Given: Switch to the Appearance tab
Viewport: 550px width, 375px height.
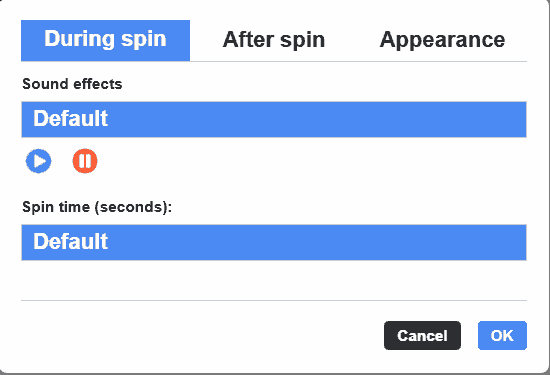Looking at the screenshot, I should coord(442,40).
